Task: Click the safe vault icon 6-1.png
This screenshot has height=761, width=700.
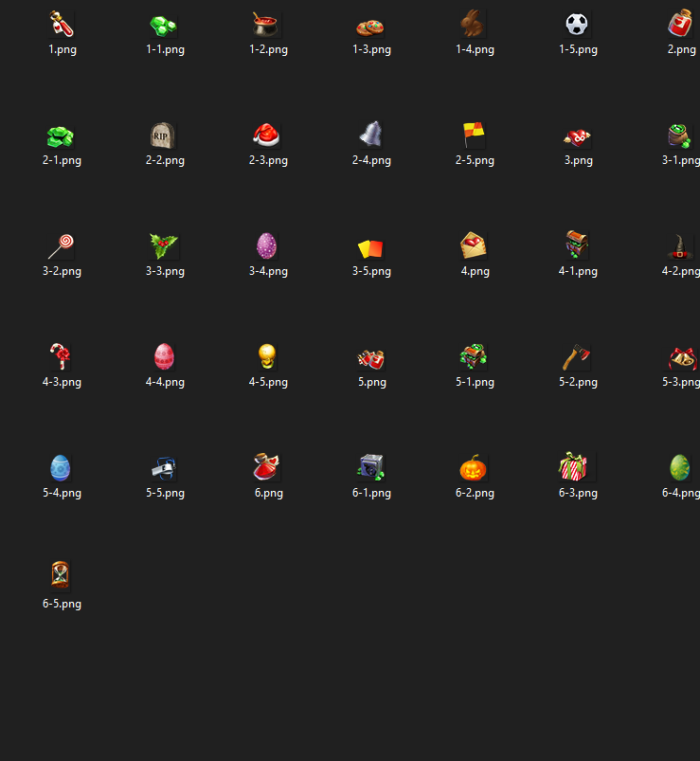Action: coord(371,467)
